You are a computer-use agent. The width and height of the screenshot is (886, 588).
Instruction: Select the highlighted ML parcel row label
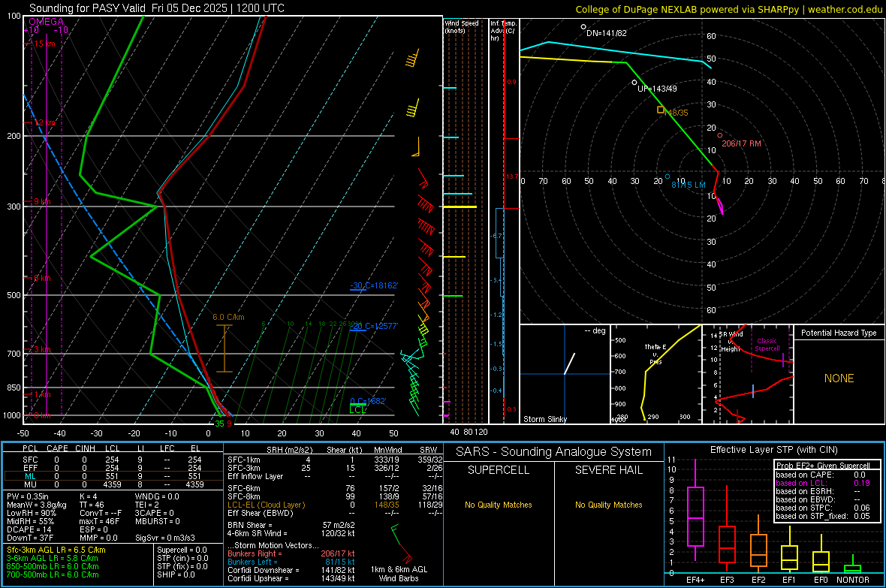click(x=30, y=476)
